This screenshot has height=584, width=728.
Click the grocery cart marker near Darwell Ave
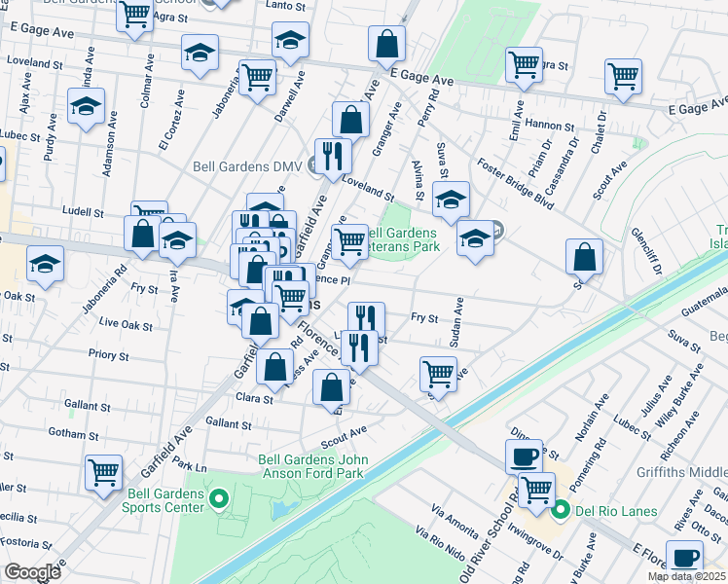[258, 79]
